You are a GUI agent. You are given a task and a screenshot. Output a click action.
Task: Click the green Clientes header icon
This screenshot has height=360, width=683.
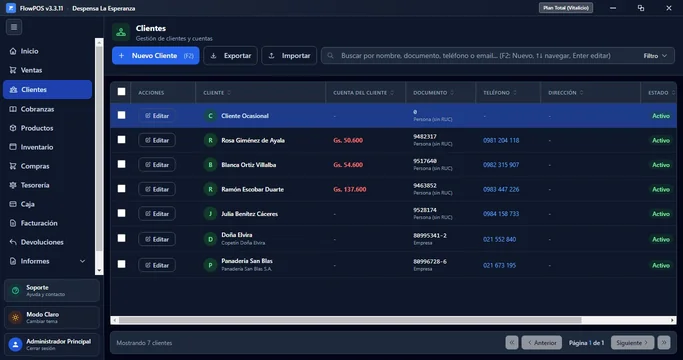click(121, 32)
